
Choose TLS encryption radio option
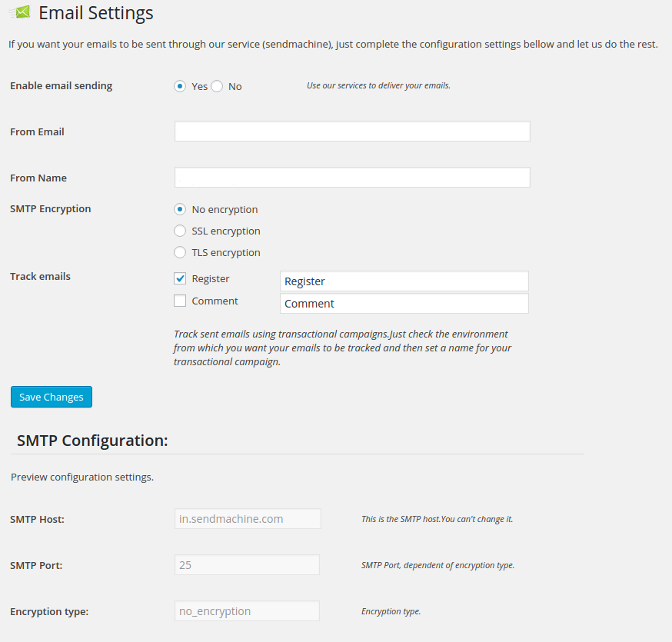tap(180, 252)
